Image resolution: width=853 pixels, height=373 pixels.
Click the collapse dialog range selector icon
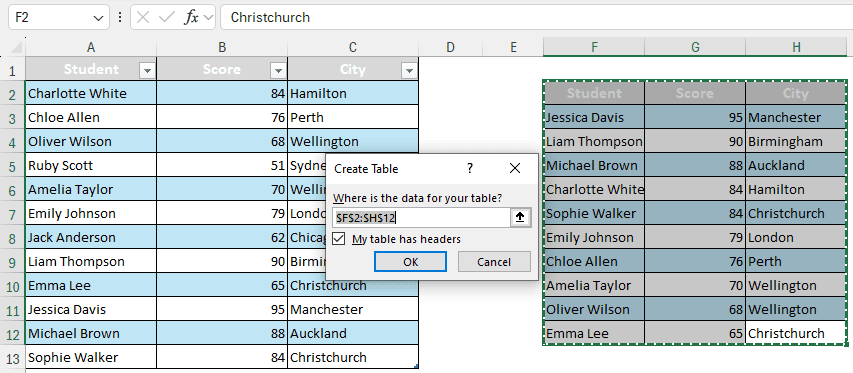click(x=520, y=217)
